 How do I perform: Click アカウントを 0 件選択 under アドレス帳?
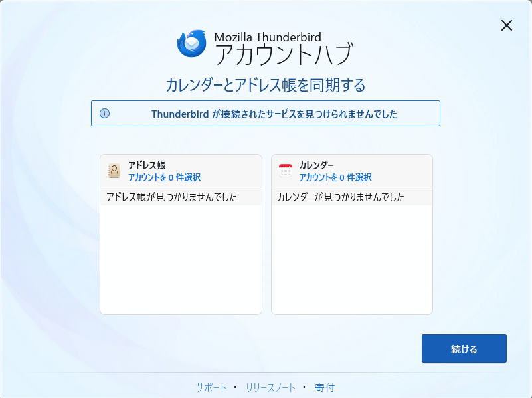[x=164, y=177]
